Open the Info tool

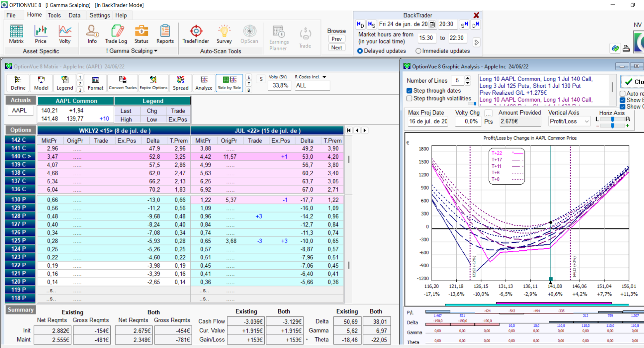coord(92,34)
